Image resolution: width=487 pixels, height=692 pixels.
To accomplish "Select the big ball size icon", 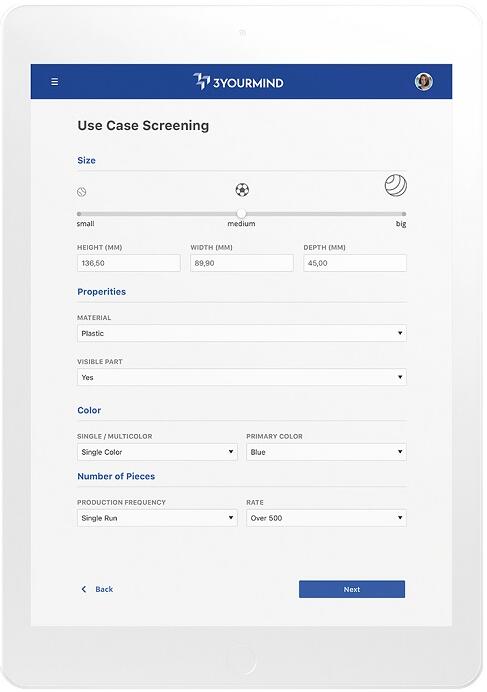I will [396, 185].
